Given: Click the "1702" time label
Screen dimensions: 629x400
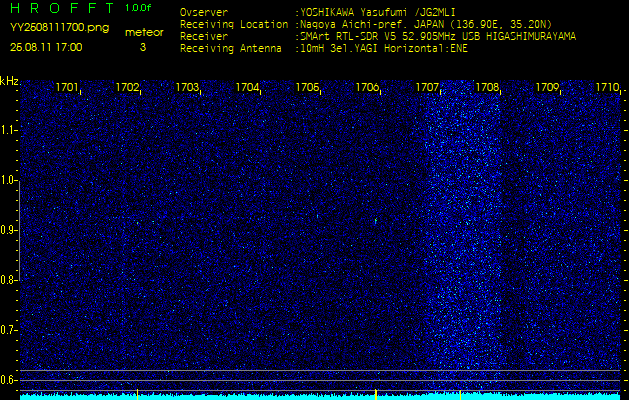Looking at the screenshot, I should click(x=127, y=87).
